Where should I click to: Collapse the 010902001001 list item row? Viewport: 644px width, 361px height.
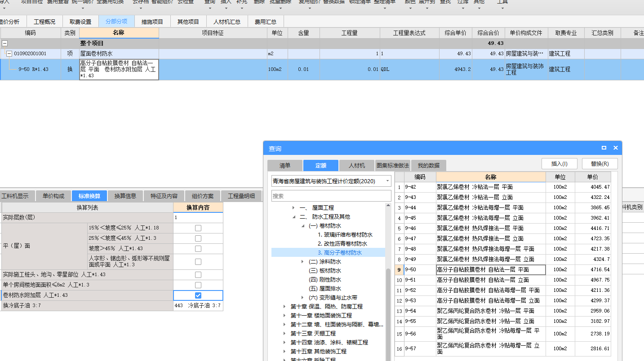pos(9,53)
